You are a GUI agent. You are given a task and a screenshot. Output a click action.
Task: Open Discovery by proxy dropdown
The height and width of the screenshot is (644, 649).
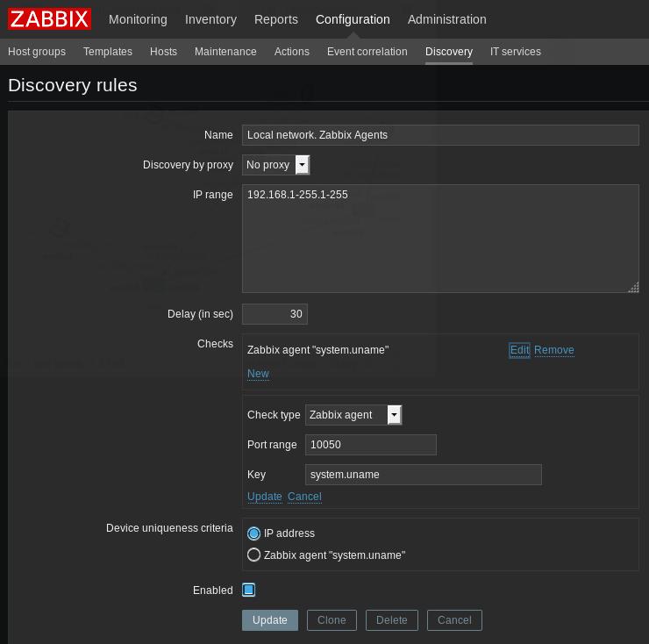[275, 165]
